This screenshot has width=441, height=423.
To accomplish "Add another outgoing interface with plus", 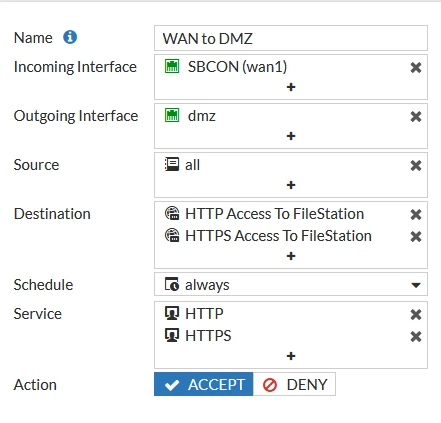I will point(291,136).
